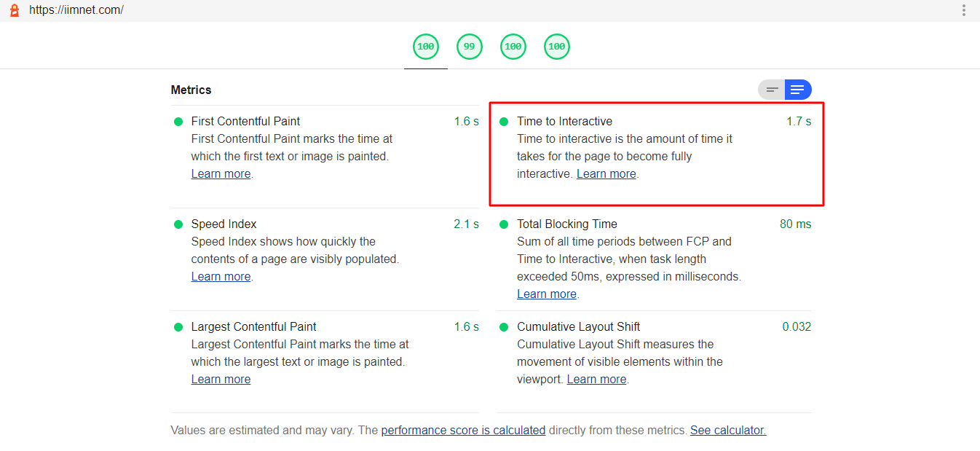Follow Learn more for Cumulative Layout Shift
The image size is (980, 451).
click(596, 380)
